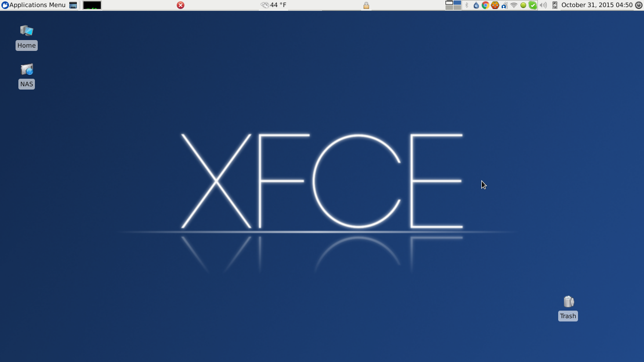This screenshot has height=362, width=644.
Task: Click the power/logout button in panel
Action: point(639,5)
